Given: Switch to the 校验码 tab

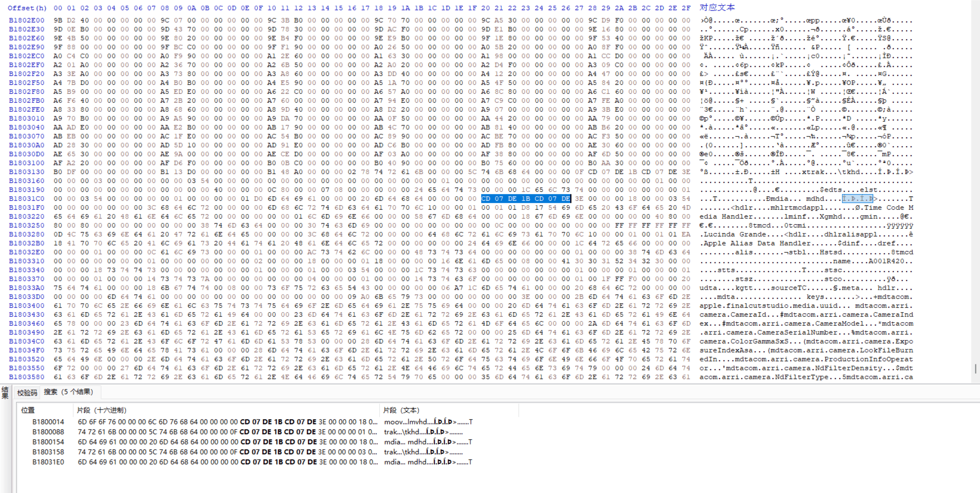Looking at the screenshot, I should [27, 392].
